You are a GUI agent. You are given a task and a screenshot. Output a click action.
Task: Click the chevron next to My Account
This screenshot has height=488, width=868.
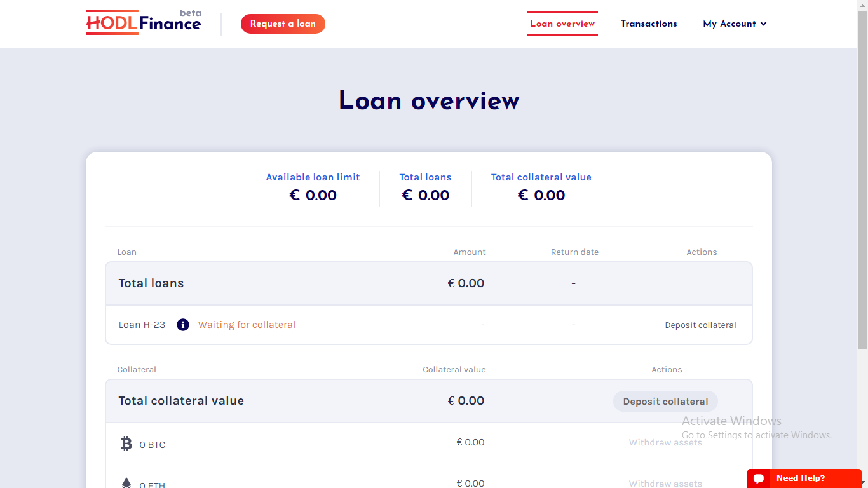click(763, 24)
